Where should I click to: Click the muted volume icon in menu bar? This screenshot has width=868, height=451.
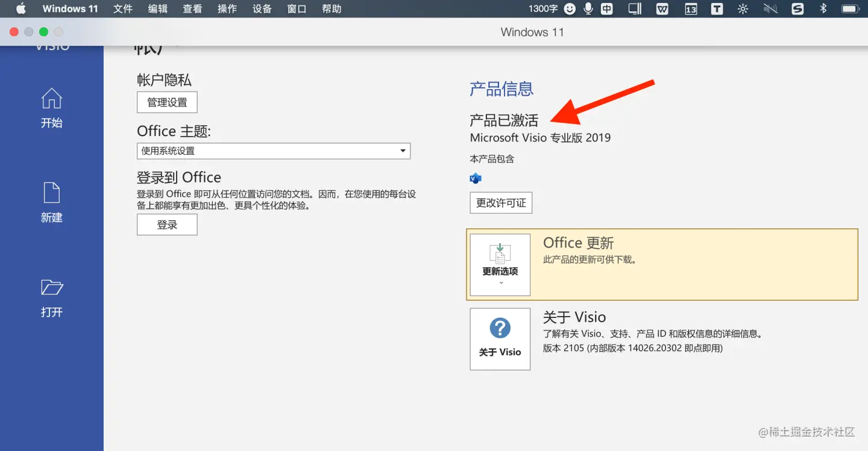pyautogui.click(x=770, y=9)
